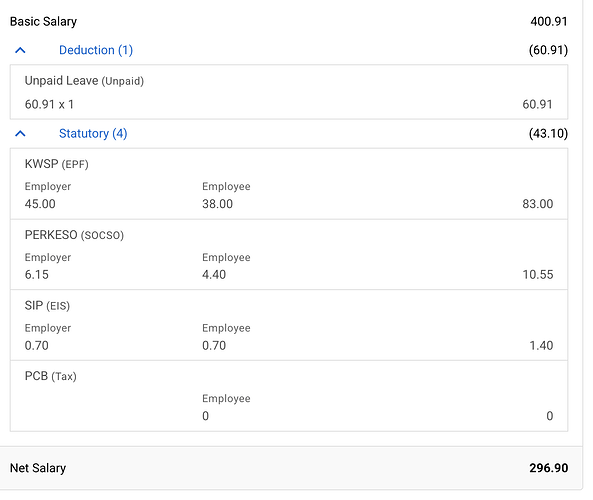Open the Statutory (4) link

[x=93, y=134]
